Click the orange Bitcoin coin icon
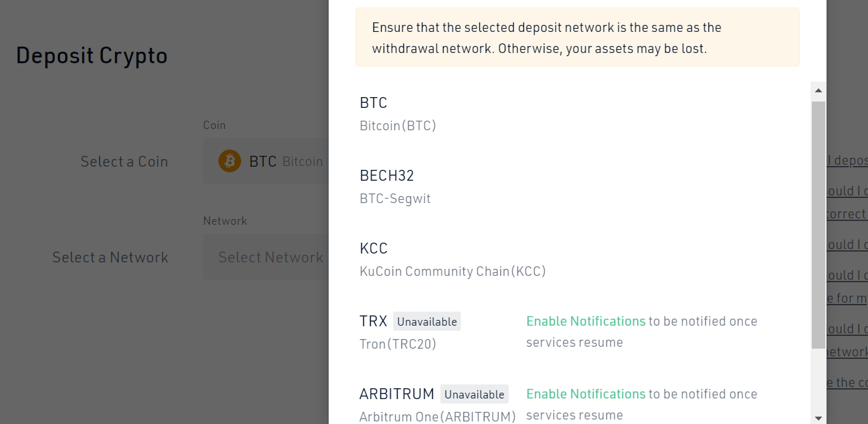This screenshot has height=424, width=868. tap(230, 161)
